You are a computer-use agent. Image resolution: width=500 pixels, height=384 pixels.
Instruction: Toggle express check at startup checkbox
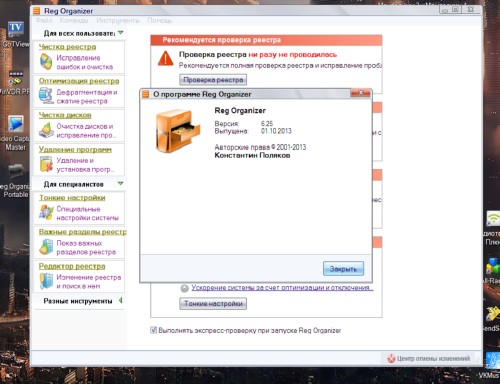point(153,330)
